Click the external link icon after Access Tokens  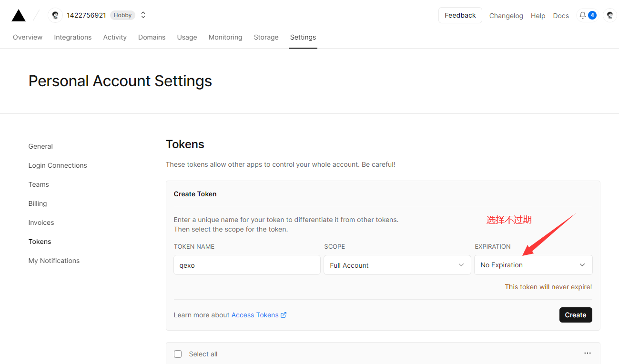coord(284,315)
